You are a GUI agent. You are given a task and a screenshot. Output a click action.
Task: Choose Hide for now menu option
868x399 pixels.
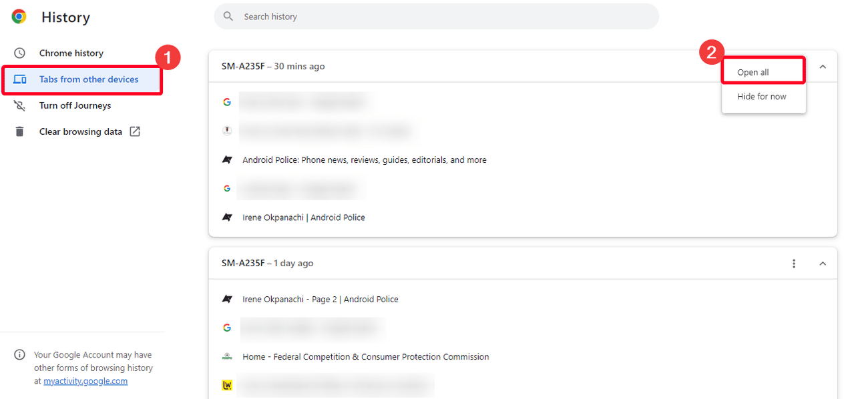(762, 97)
